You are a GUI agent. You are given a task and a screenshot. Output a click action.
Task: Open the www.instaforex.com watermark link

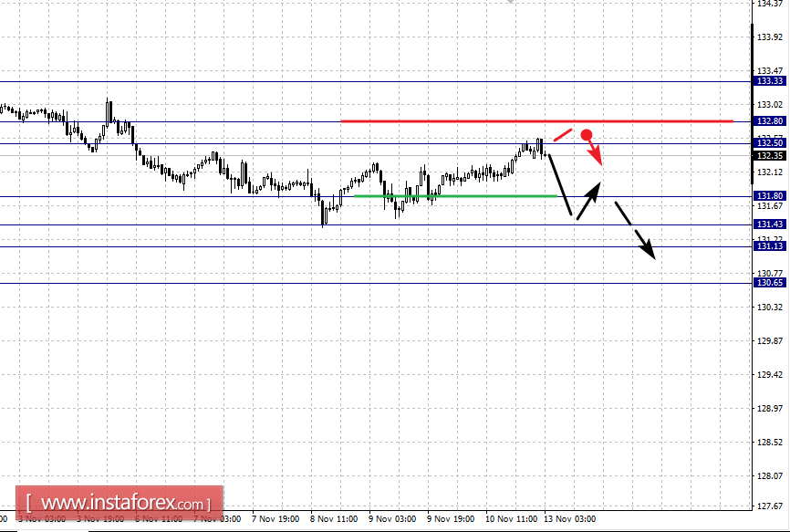click(x=119, y=503)
